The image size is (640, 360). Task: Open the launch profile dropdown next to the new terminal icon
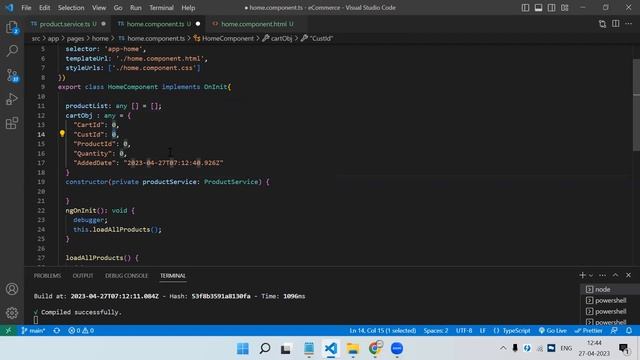(591, 276)
